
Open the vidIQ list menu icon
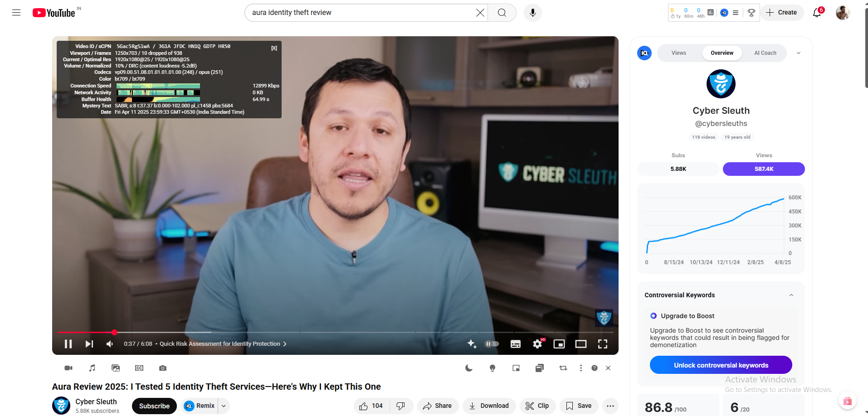[736, 13]
